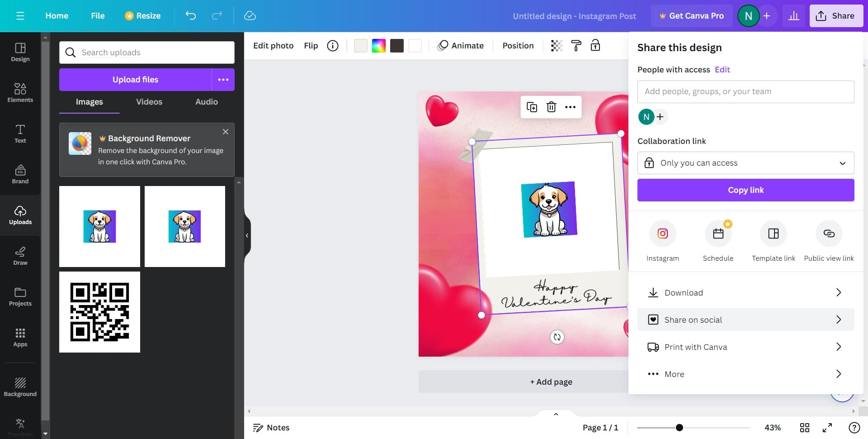Viewport: 868px width, 439px height.
Task: Open the Elements sidebar panel
Action: pyautogui.click(x=20, y=92)
